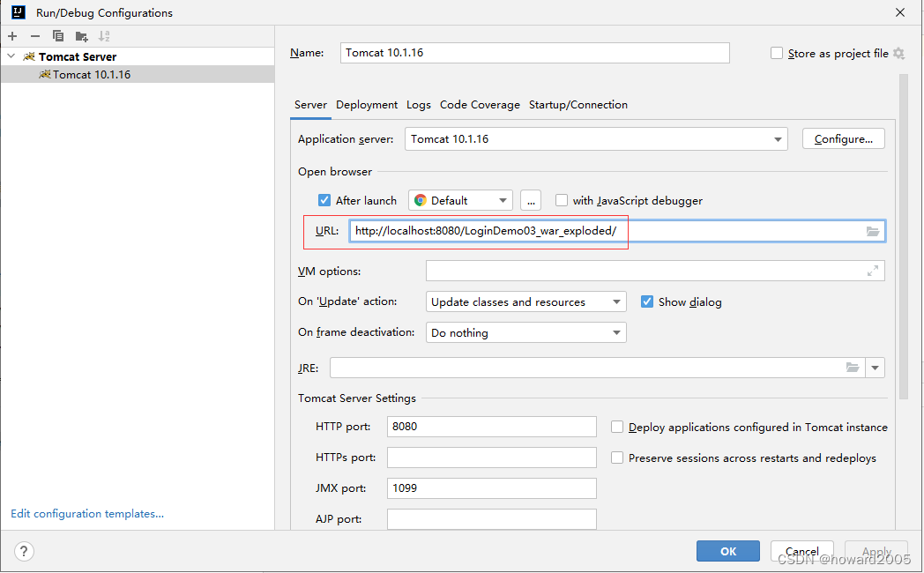Click into the Name field
Screen dimensions: 924x573
click(535, 53)
